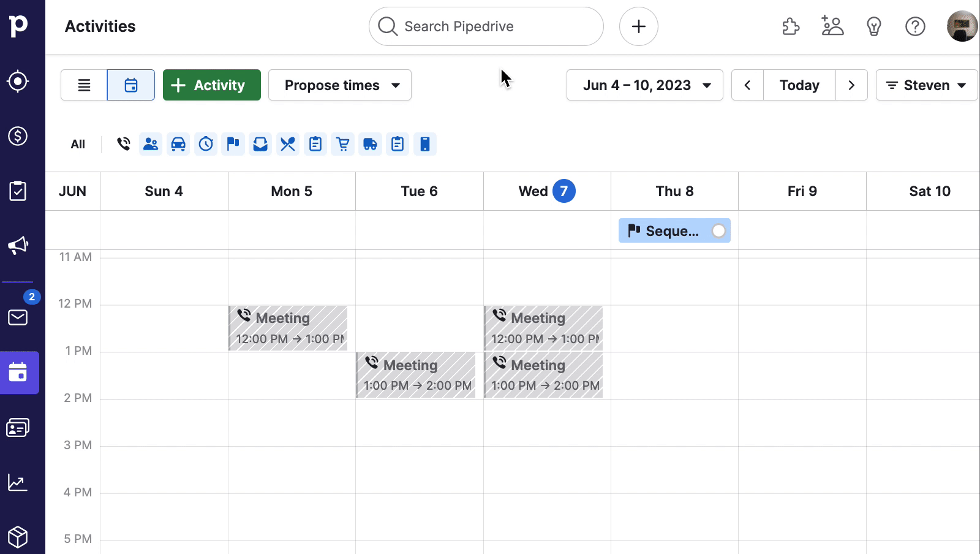Viewport: 980px width, 554px height.
Task: Open the Jun 4 – 10 date picker
Action: [x=644, y=85]
